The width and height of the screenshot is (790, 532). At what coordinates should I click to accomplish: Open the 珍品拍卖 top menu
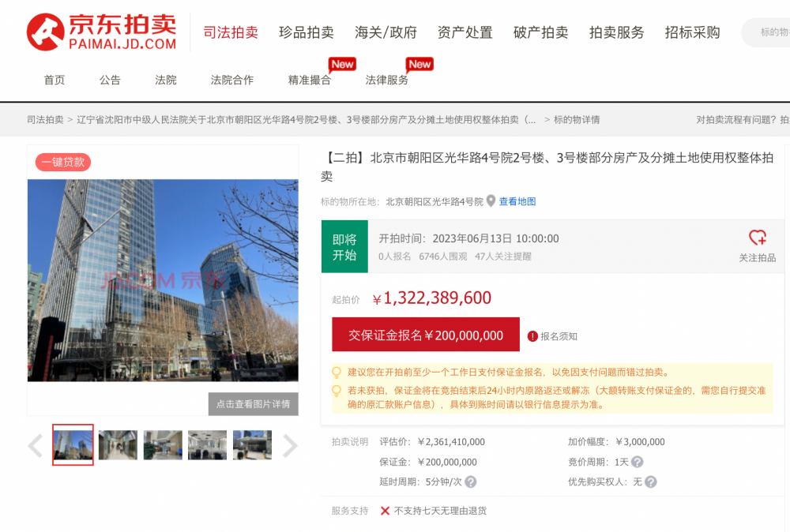click(307, 32)
